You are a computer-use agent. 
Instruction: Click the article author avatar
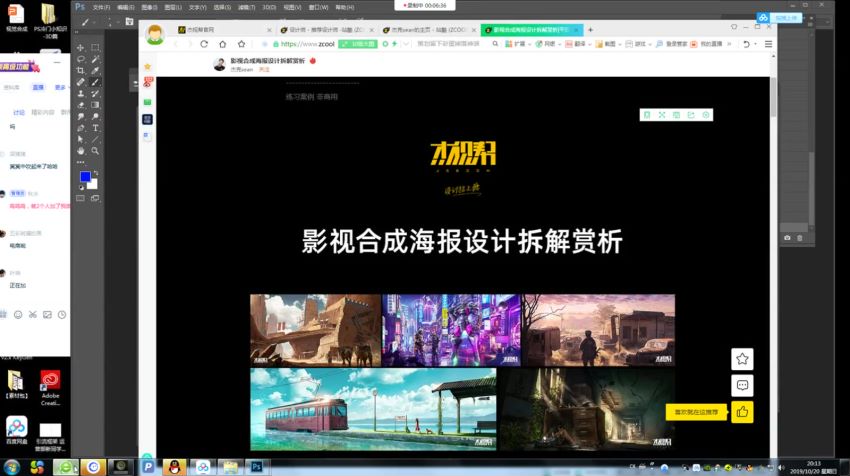tap(220, 65)
